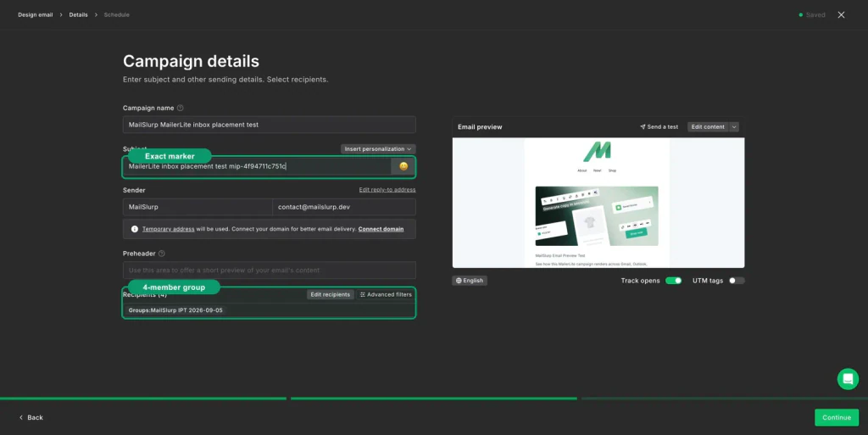Open Advanced filters for recipients

tap(386, 294)
